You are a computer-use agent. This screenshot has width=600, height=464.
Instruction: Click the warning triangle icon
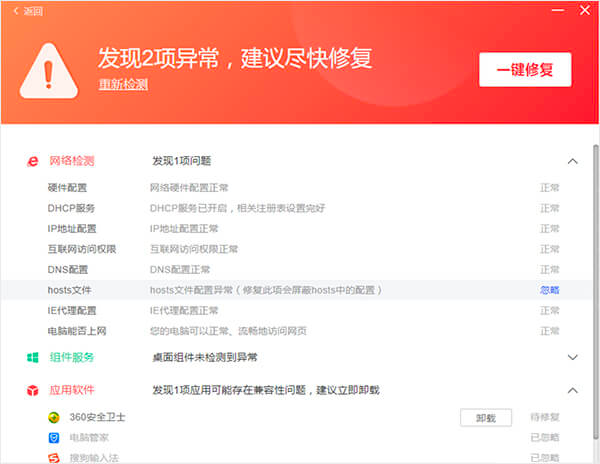(49, 71)
